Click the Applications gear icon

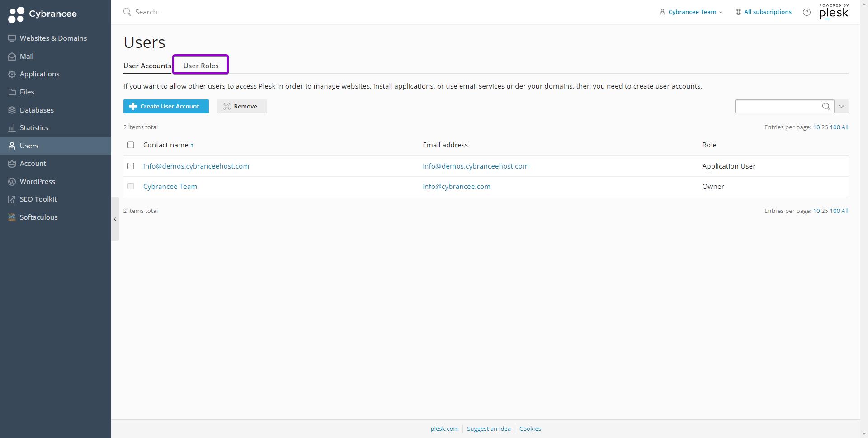pos(12,74)
